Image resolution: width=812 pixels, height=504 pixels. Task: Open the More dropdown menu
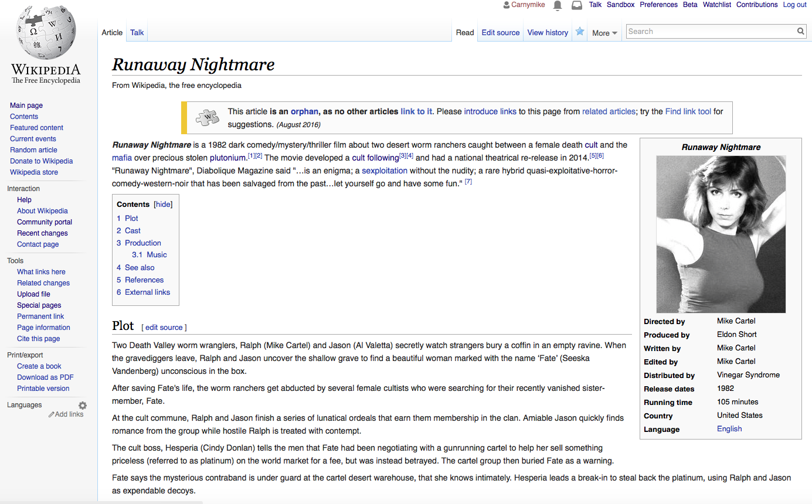point(604,33)
